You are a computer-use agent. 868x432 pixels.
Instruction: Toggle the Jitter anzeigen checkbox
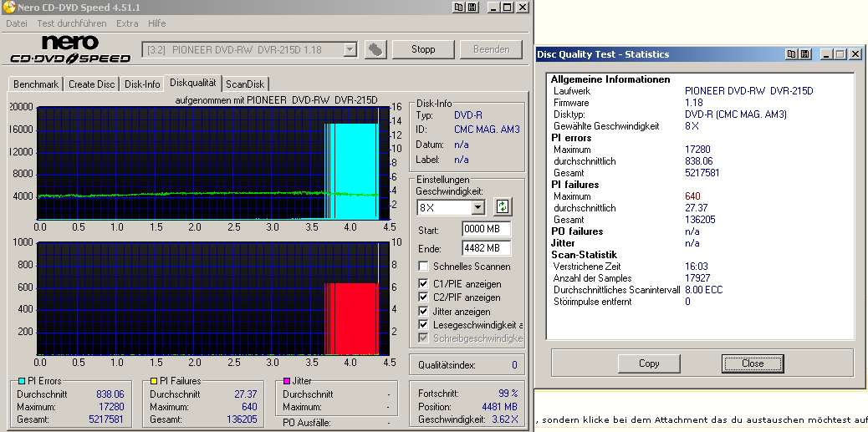423,311
